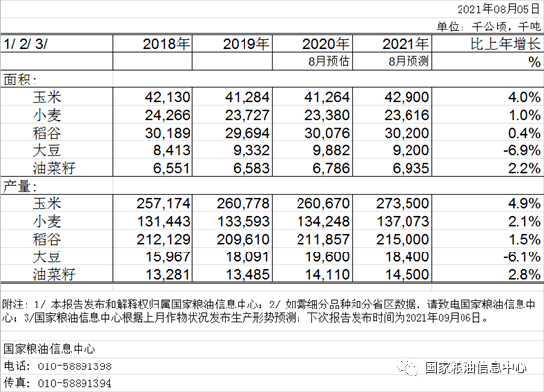Viewport: 544px width, 392px height.
Task: Click the WeChat logo icon watermark
Action: [408, 367]
